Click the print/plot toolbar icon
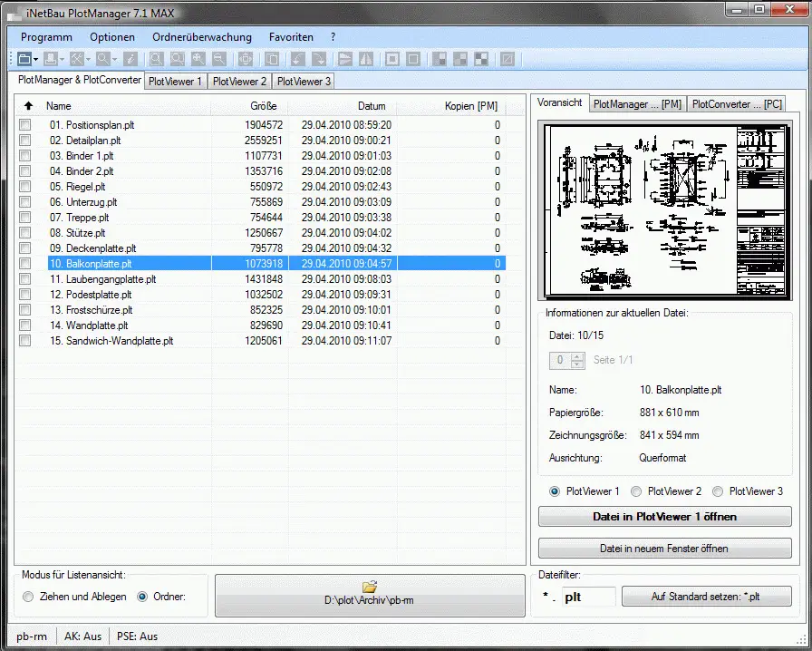The height and width of the screenshot is (651, 812). coord(50,59)
